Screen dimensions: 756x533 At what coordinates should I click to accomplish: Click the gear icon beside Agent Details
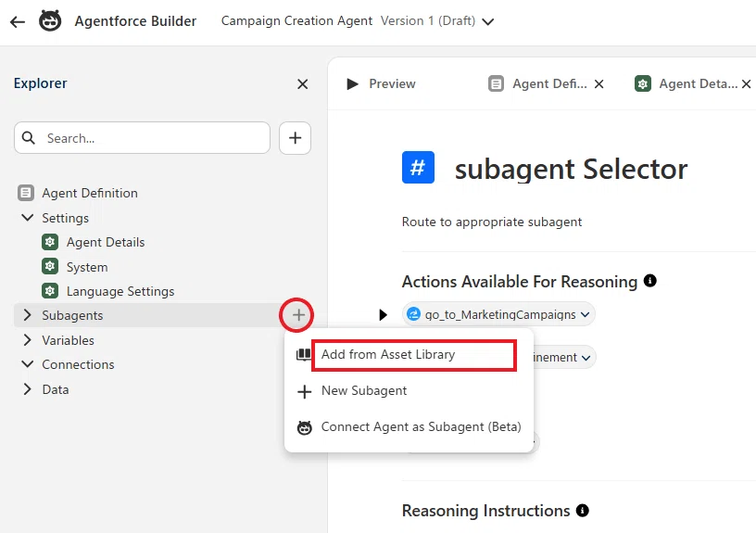coord(50,242)
